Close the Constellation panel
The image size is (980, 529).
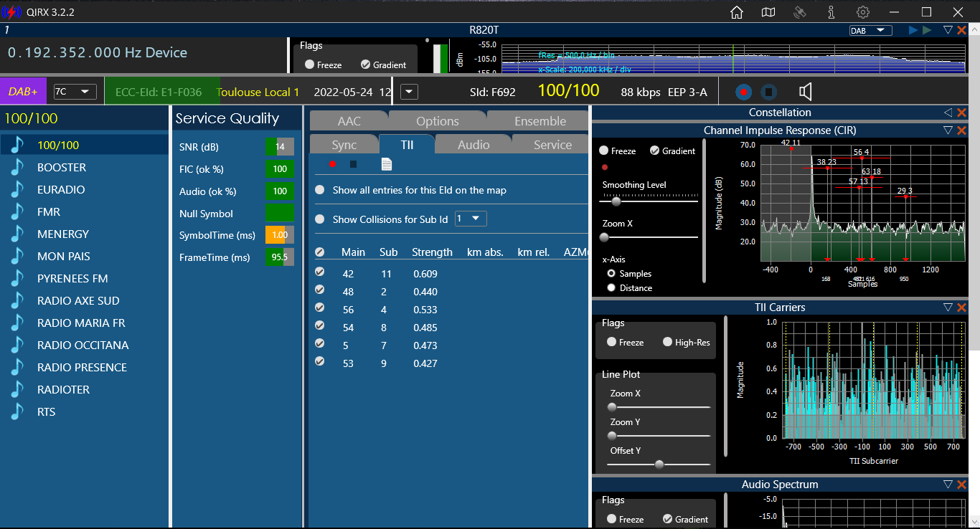pyautogui.click(x=961, y=113)
